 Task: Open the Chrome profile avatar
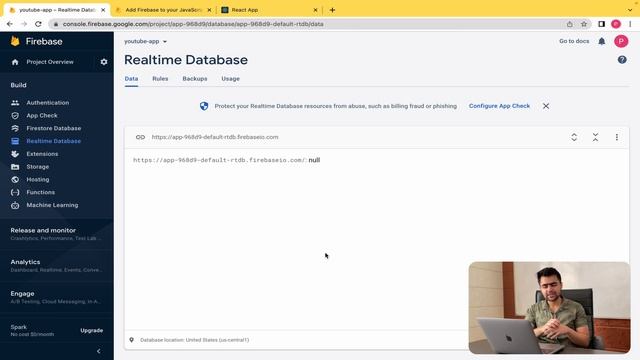(616, 24)
